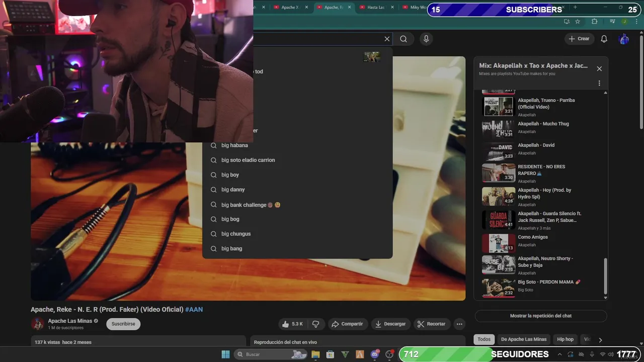The image size is (644, 362).
Task: Play Akapellah - Mucho Thug from playlist
Action: click(x=539, y=128)
